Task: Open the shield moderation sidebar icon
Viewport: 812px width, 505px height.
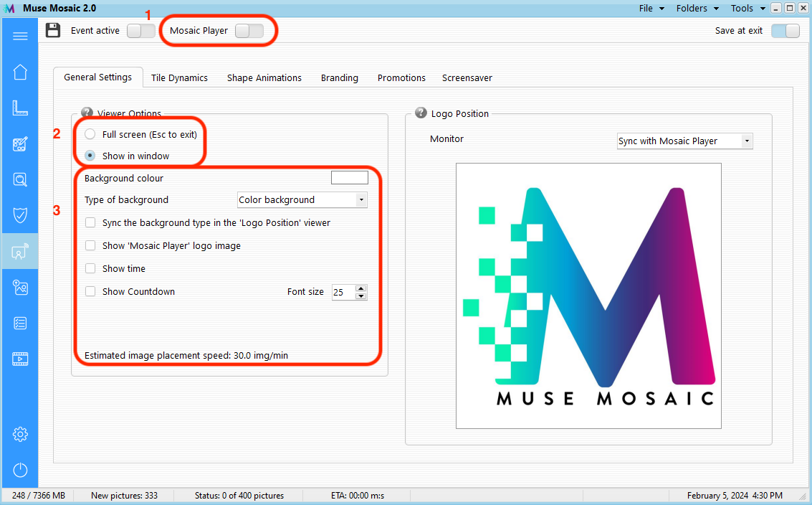Action: 20,214
